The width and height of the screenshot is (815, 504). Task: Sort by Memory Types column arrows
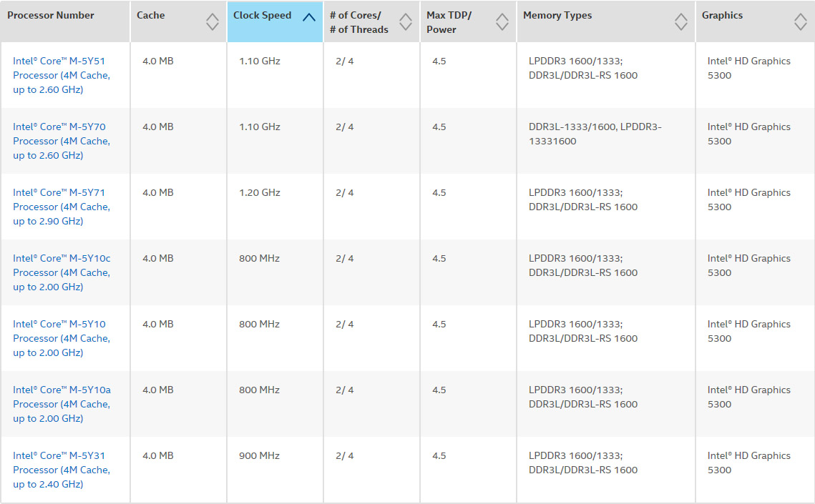[681, 21]
